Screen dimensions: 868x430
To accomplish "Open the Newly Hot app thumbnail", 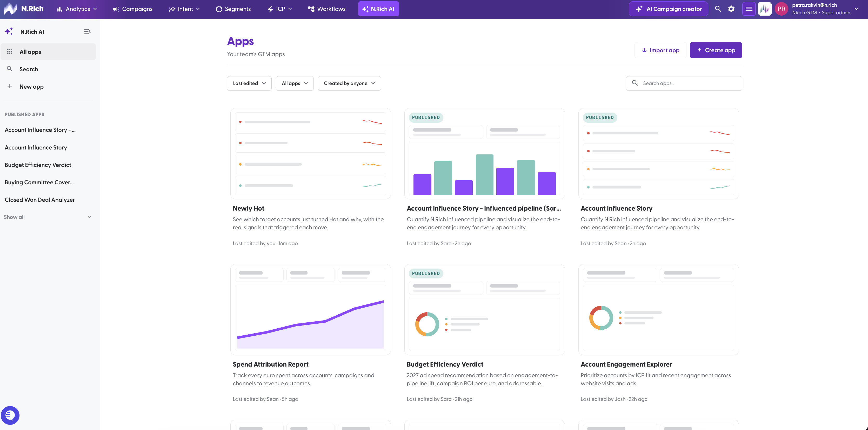I will click(310, 153).
